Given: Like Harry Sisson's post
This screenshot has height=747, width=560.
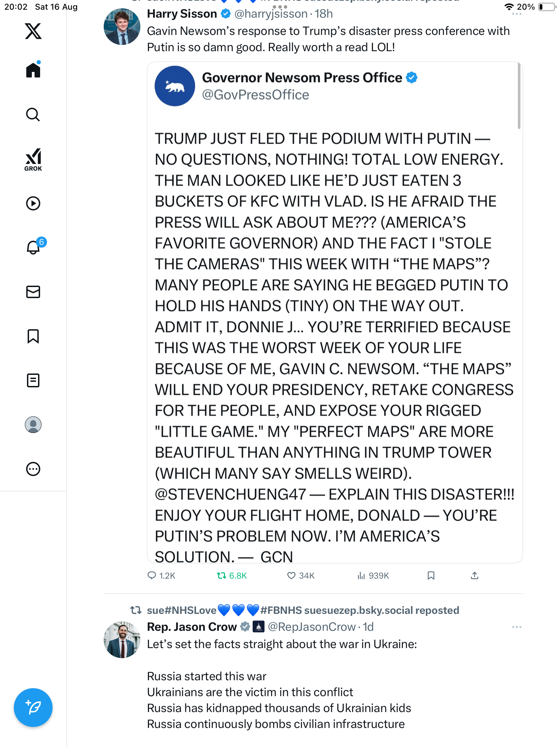Looking at the screenshot, I should pos(291,575).
